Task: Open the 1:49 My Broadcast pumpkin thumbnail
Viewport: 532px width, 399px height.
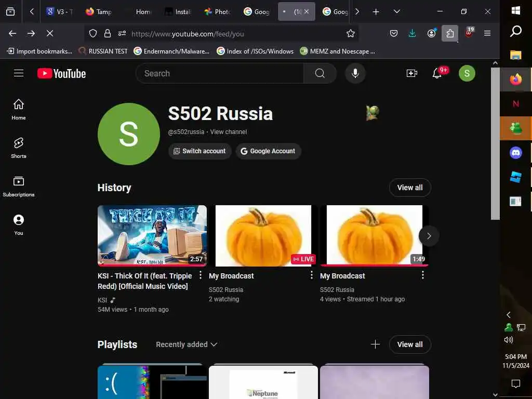Action: pos(374,236)
